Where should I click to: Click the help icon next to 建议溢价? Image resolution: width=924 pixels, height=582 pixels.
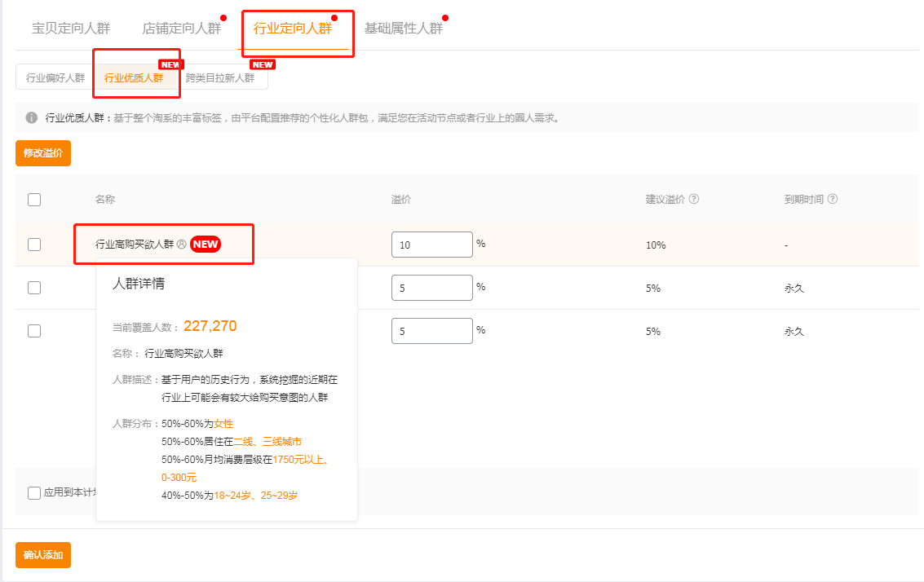click(694, 200)
